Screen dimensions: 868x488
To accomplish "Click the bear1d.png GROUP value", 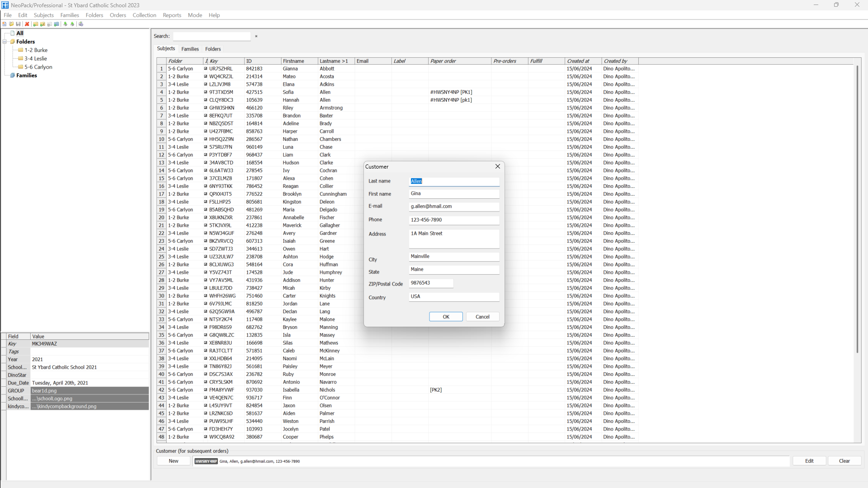I will pos(90,391).
